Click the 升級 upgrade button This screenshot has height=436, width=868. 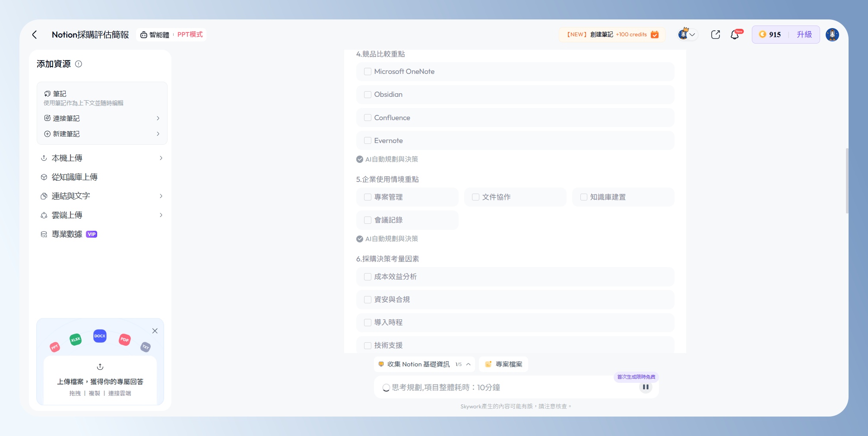click(x=804, y=35)
